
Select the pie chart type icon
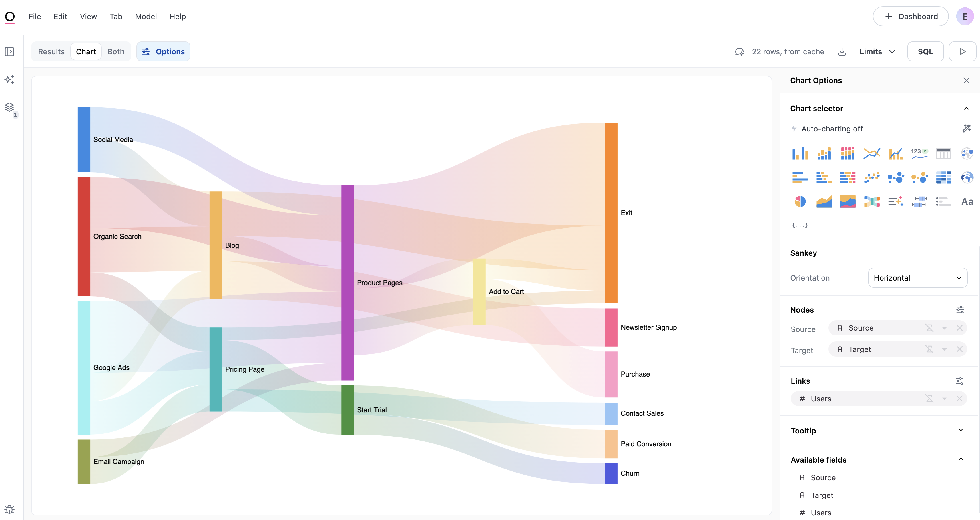800,201
